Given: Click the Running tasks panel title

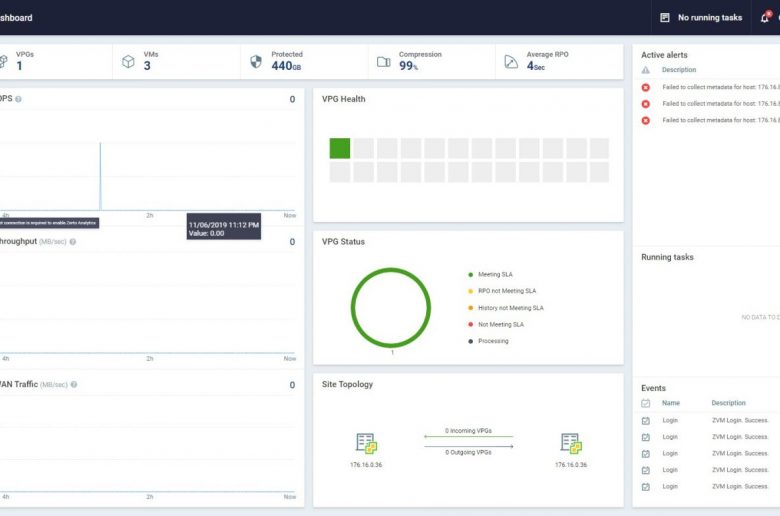Looking at the screenshot, I should pyautogui.click(x=667, y=257).
